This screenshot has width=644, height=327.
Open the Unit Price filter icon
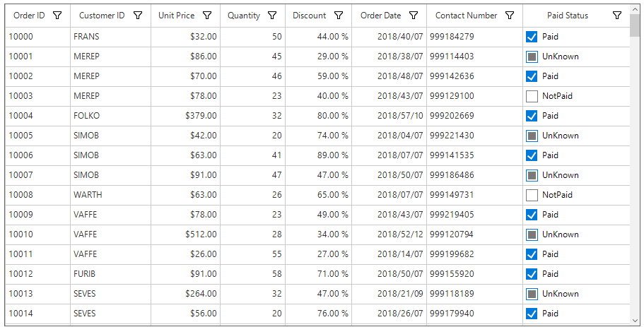207,16
